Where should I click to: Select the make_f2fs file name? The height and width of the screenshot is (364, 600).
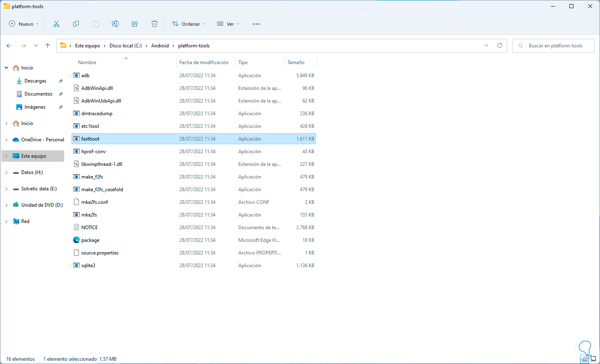tap(92, 177)
